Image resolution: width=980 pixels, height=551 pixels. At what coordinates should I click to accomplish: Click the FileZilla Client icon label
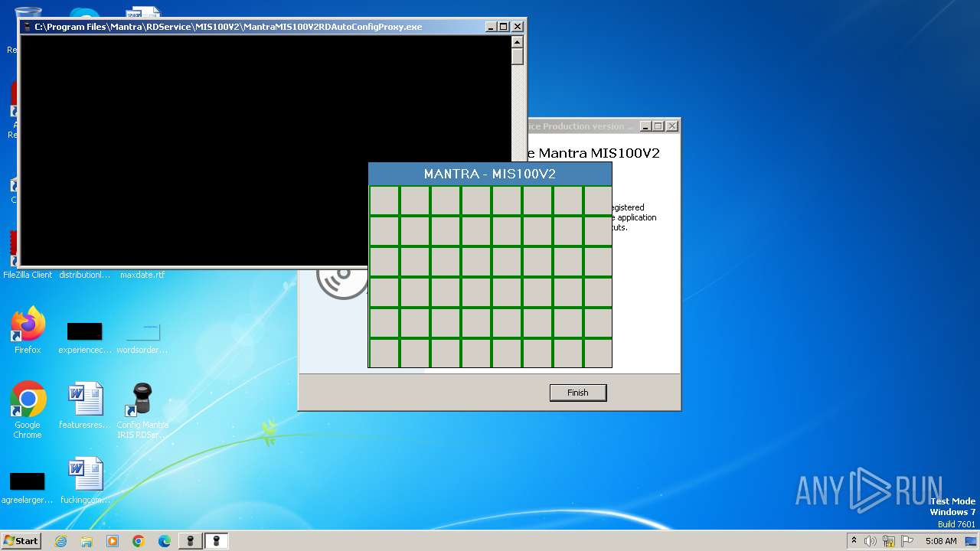pos(28,275)
